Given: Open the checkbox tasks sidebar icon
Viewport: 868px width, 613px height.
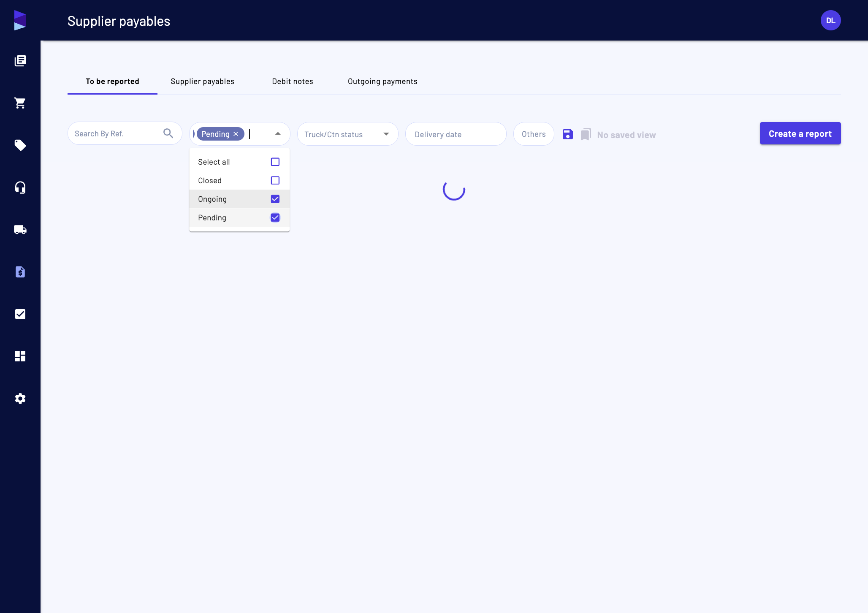Looking at the screenshot, I should tap(20, 314).
